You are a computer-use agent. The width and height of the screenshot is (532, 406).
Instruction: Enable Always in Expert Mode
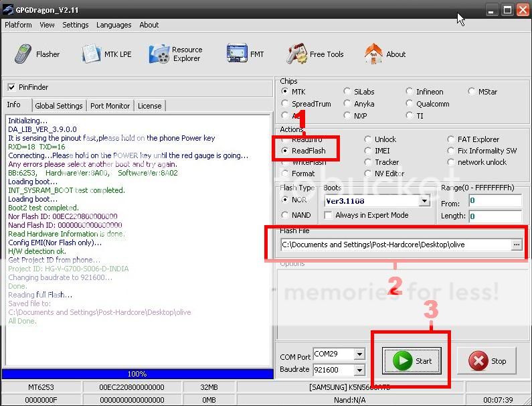[x=328, y=215]
